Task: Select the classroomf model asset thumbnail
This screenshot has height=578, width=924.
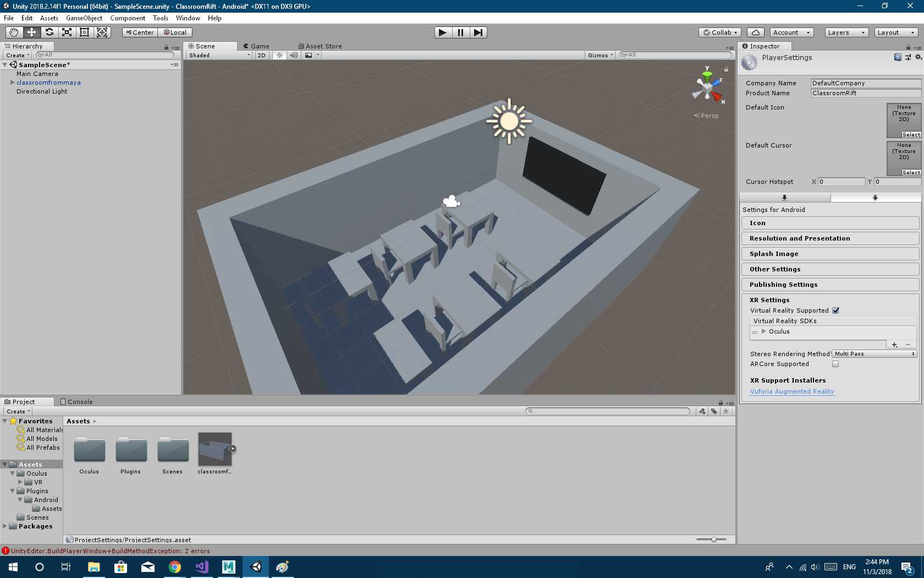Action: click(215, 449)
